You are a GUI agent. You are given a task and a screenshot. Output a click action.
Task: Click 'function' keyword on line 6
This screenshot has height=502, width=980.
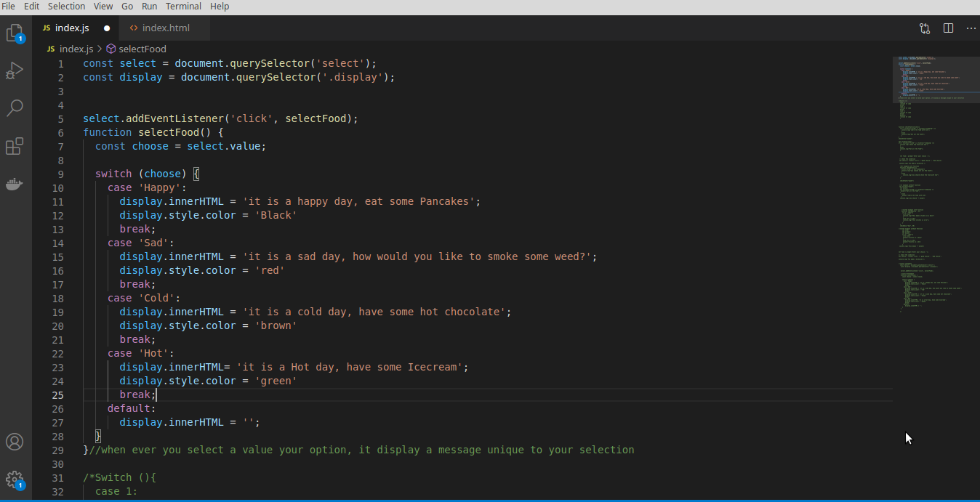[108, 132]
